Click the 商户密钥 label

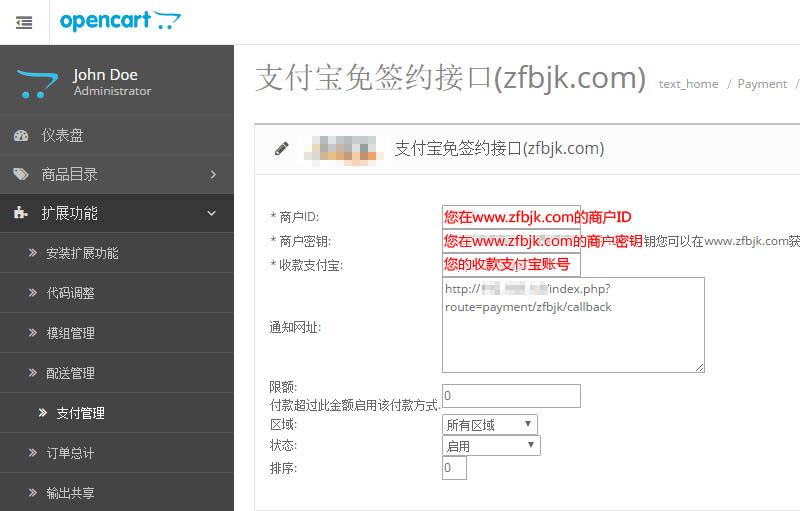(301, 241)
